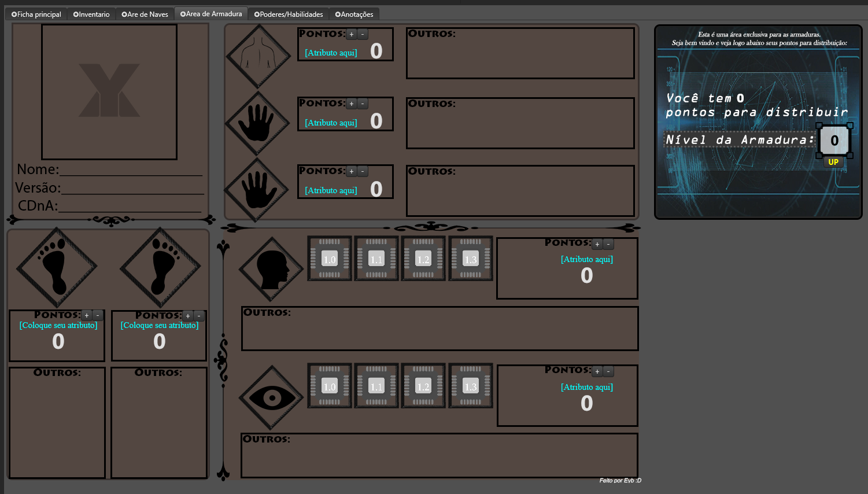
Task: Select the left foot armor icon
Action: 57,267
